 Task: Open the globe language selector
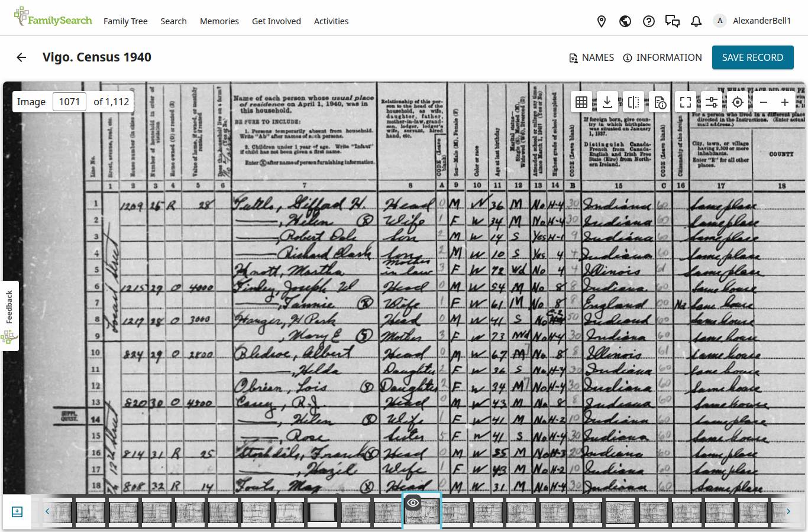pos(625,21)
